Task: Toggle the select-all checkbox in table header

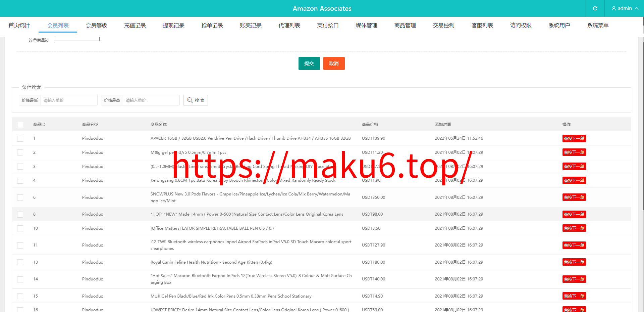Action: (20, 125)
